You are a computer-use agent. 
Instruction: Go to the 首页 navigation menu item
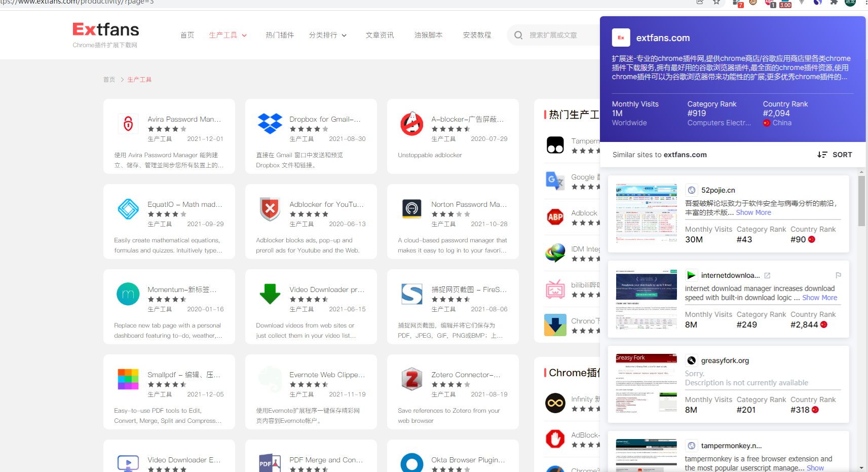coord(187,35)
